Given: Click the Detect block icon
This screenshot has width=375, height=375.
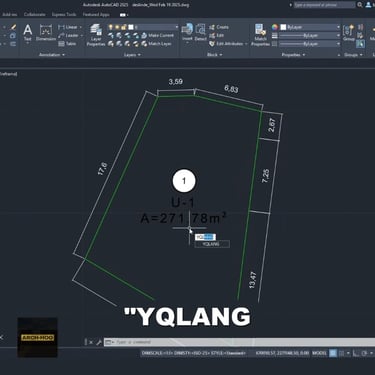Looking at the screenshot, I should 201,32.
